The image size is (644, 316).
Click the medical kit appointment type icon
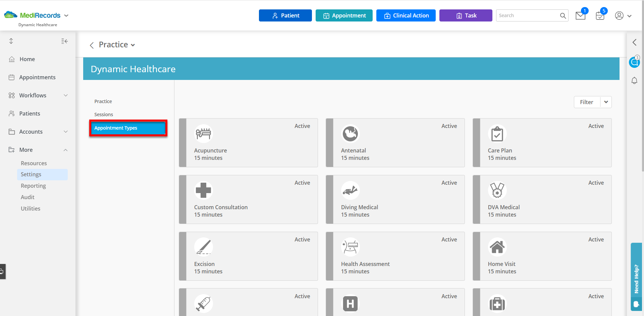click(x=497, y=304)
